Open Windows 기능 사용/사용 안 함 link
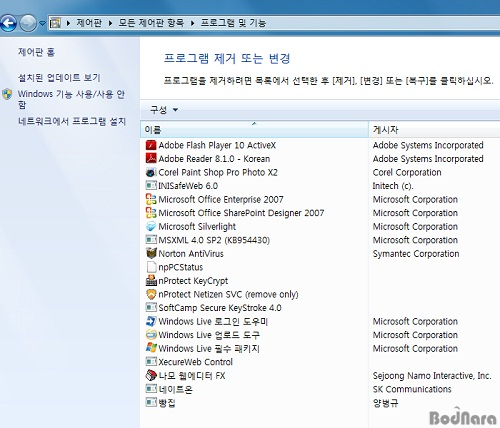 (71, 99)
